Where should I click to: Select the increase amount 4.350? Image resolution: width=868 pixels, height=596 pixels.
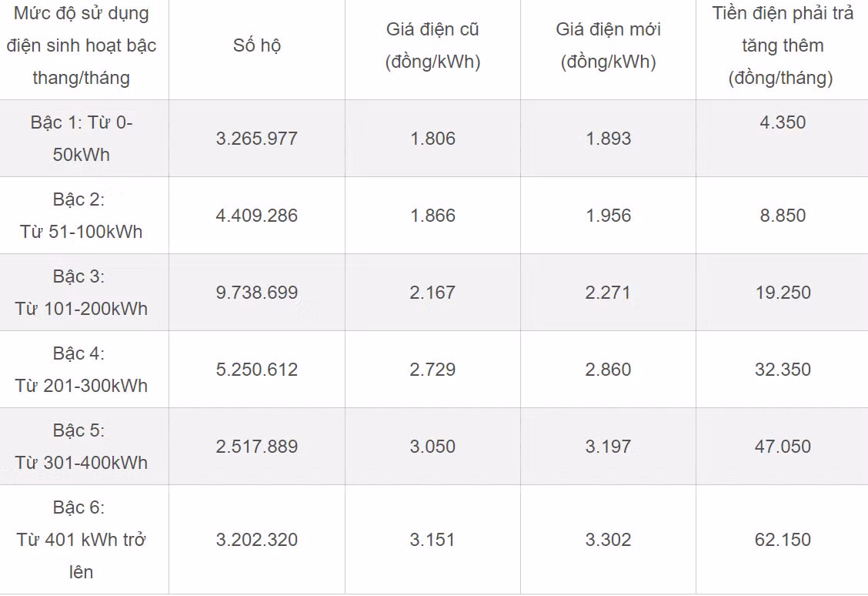point(783,122)
